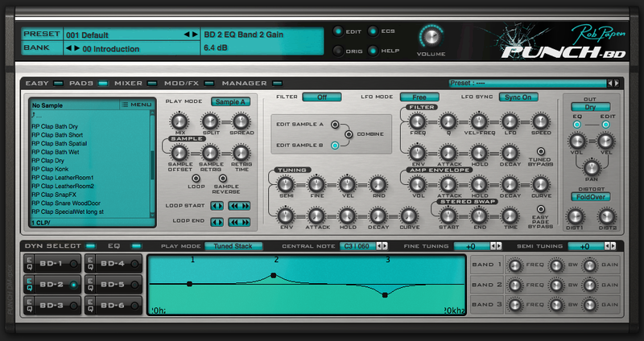The image size is (644, 341).
Task: Enable SAMPLE REVERSE switch
Action: (223, 179)
